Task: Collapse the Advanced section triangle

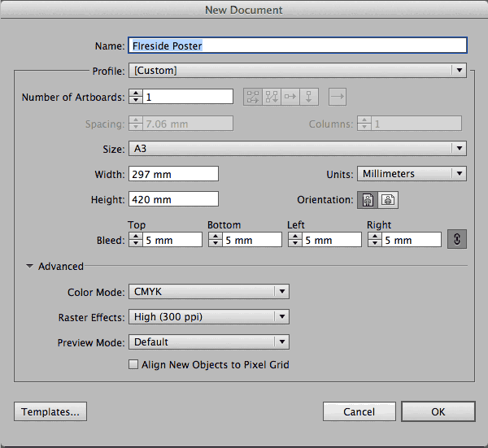Action: coord(29,267)
